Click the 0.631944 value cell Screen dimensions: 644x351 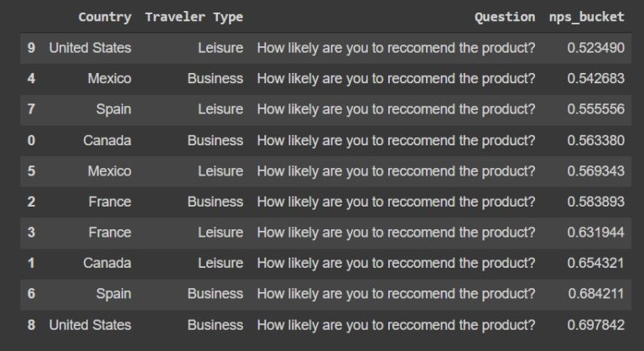click(x=595, y=233)
